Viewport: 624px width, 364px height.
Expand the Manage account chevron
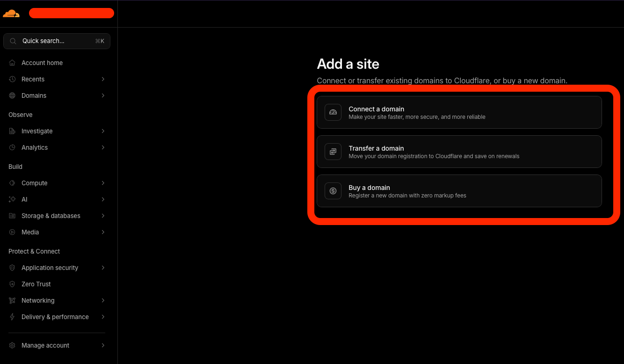pos(103,345)
